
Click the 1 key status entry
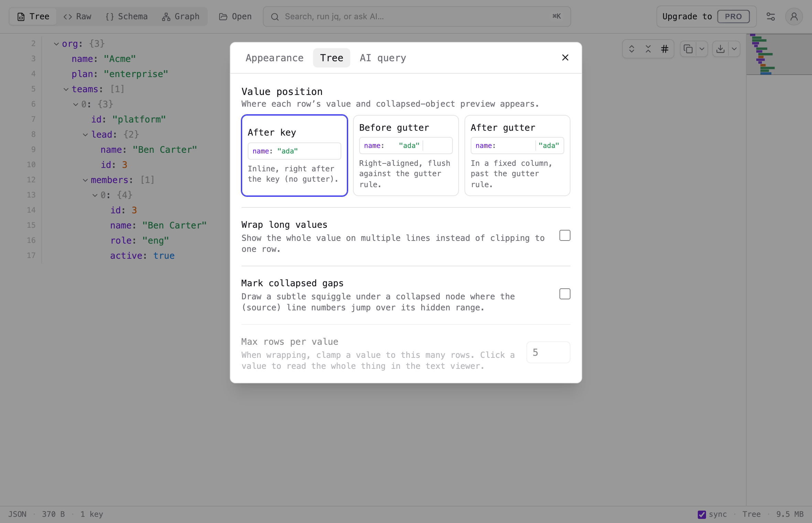tap(92, 514)
